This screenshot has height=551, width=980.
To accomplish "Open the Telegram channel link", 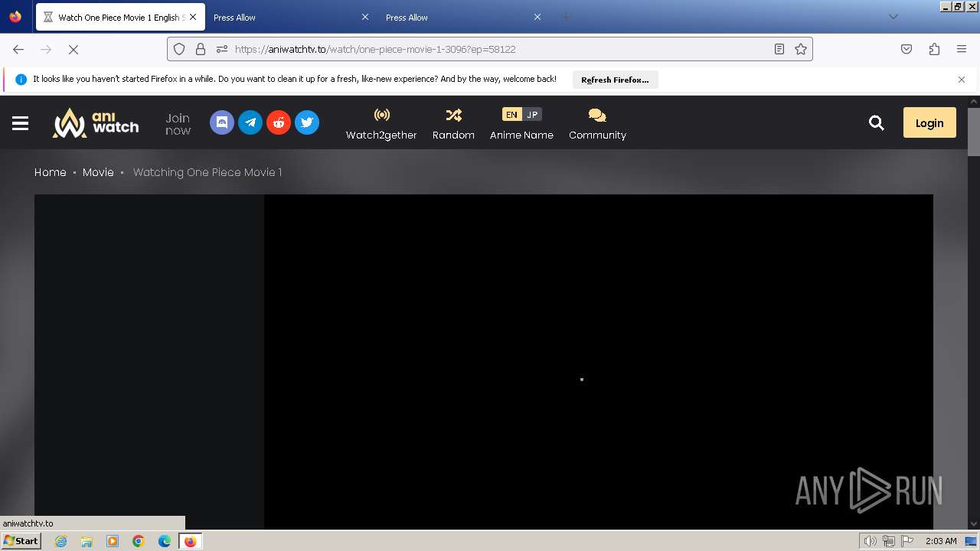I will 250,122.
